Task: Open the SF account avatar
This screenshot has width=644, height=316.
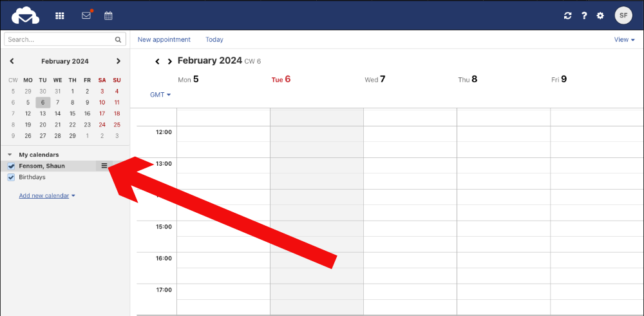Action: pos(623,15)
